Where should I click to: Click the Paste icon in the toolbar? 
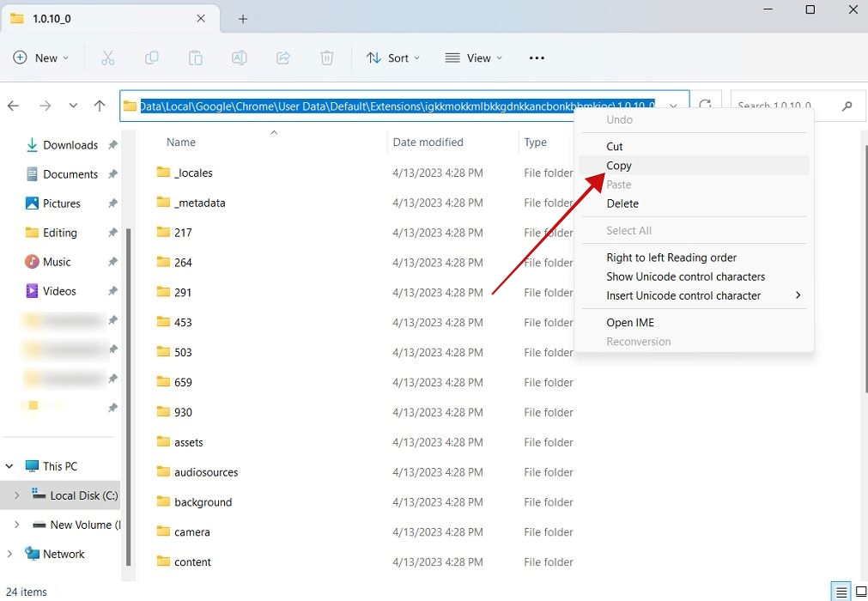195,58
